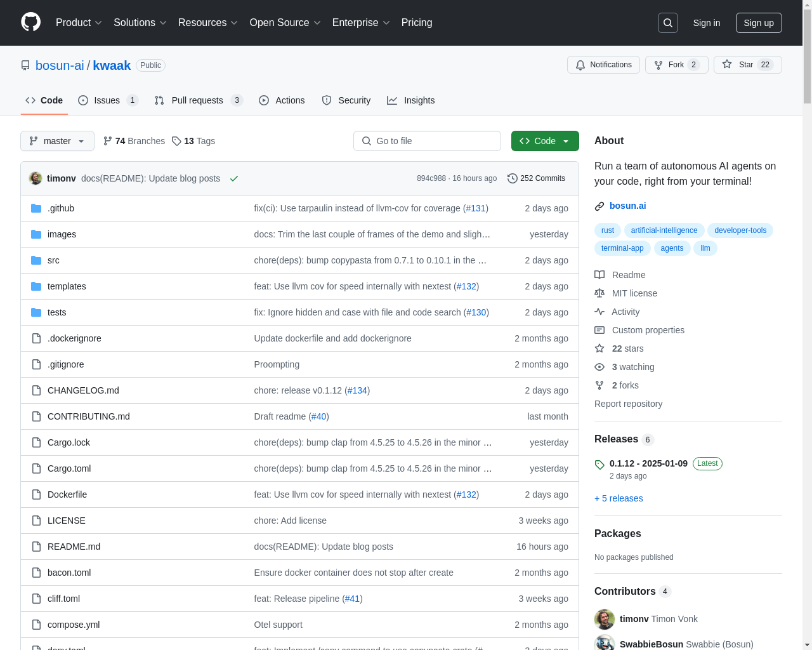The width and height of the screenshot is (812, 650).
Task: Open the Pricing page
Action: click(x=417, y=23)
